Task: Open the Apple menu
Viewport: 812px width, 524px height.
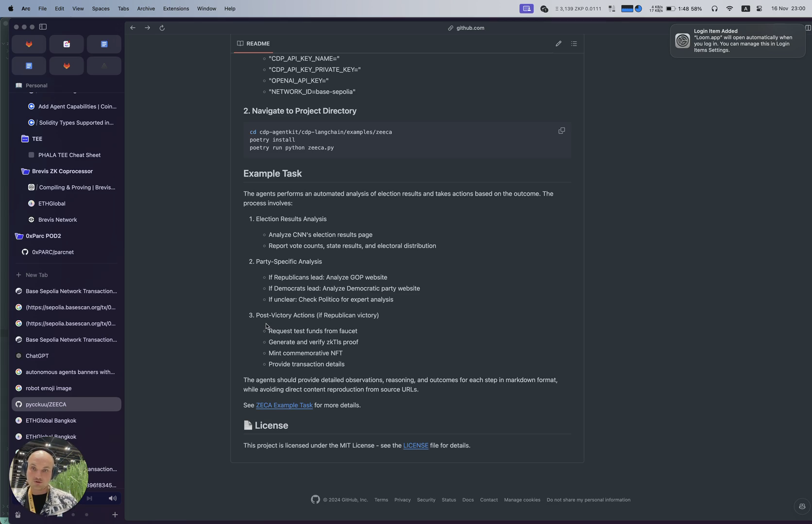Action: tap(10, 8)
